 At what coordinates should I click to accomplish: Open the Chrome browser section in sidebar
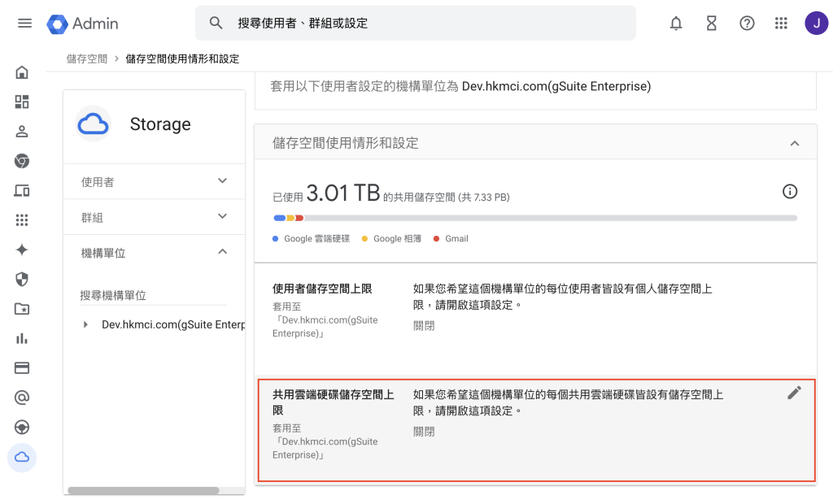22,161
